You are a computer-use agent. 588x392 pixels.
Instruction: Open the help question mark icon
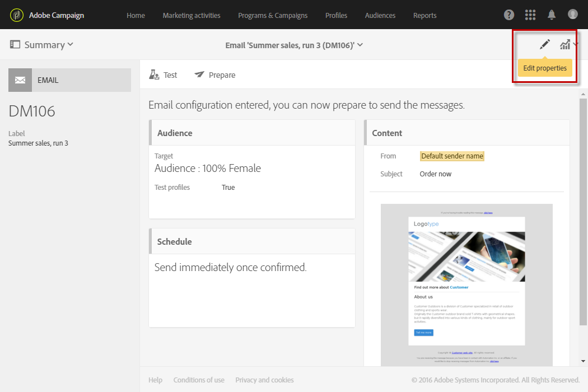509,15
